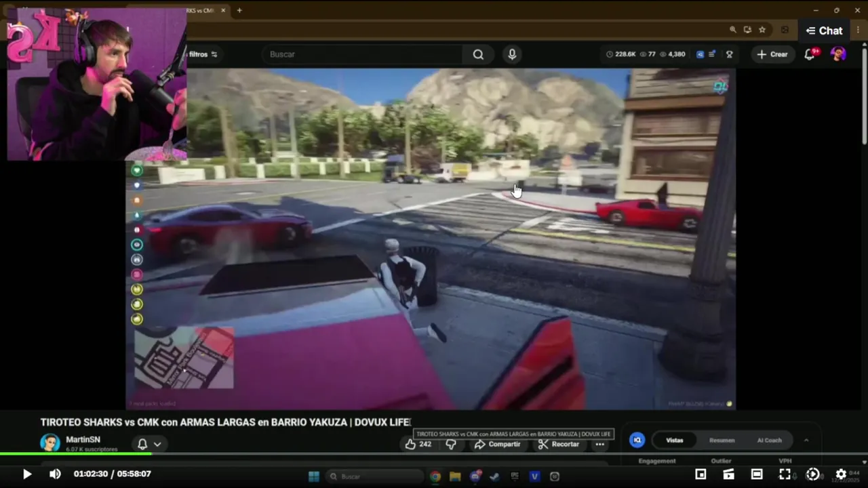The width and height of the screenshot is (868, 488).
Task: Enter fullscreen mode in the video player
Action: pyautogui.click(x=785, y=474)
